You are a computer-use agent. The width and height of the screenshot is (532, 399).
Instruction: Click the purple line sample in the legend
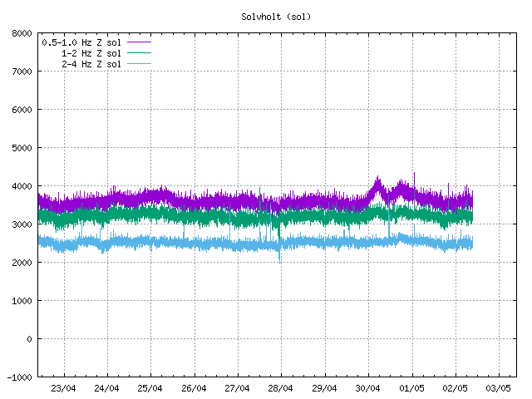(x=139, y=42)
